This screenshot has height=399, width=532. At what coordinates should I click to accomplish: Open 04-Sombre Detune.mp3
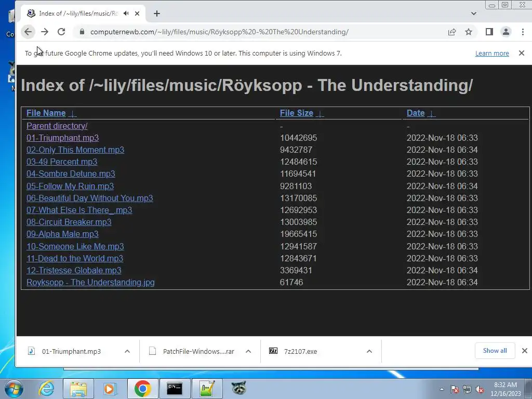click(71, 174)
